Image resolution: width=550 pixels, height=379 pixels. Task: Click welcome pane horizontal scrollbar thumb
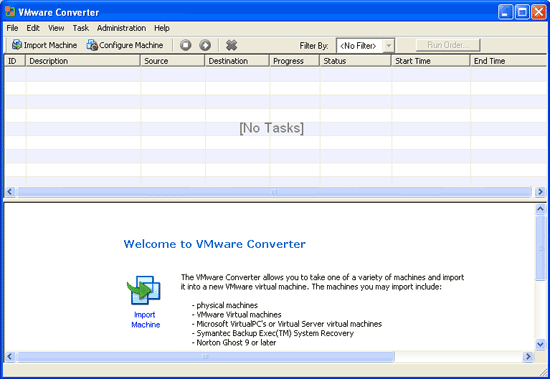pos(206,357)
